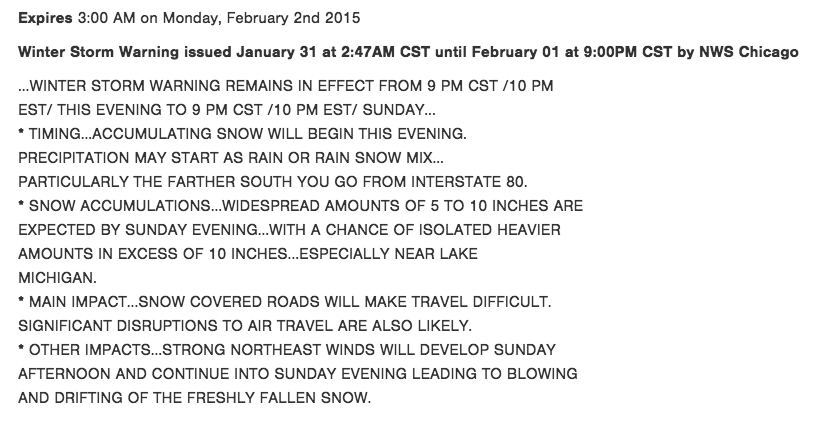The width and height of the screenshot is (839, 426).
Task: Click the 'AFTERNOON AND CONTINUE INTO SUNDAY' line
Action: point(298,374)
